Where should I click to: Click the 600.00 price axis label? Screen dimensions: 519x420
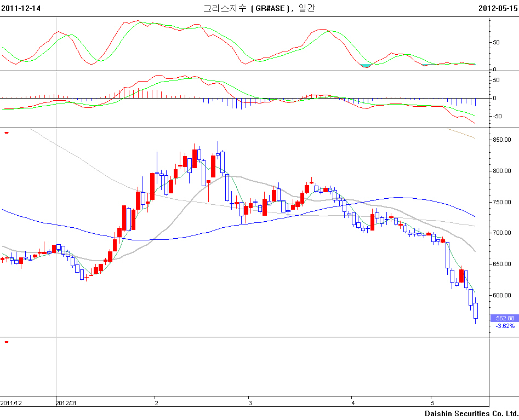[501, 296]
